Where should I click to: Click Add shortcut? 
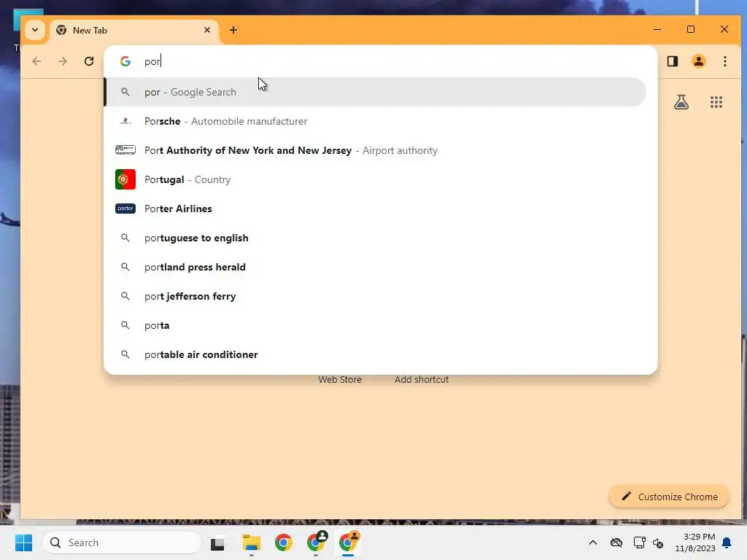click(421, 379)
